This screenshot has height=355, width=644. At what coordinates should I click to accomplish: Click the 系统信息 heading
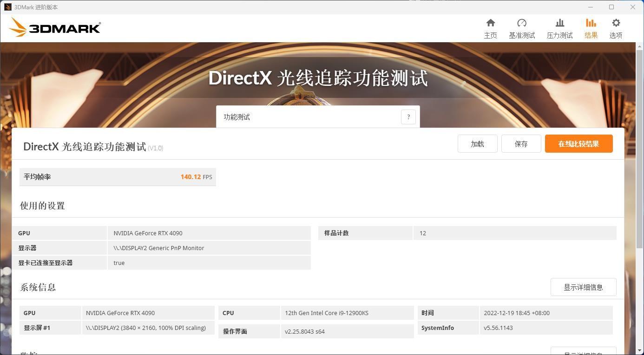tap(38, 287)
